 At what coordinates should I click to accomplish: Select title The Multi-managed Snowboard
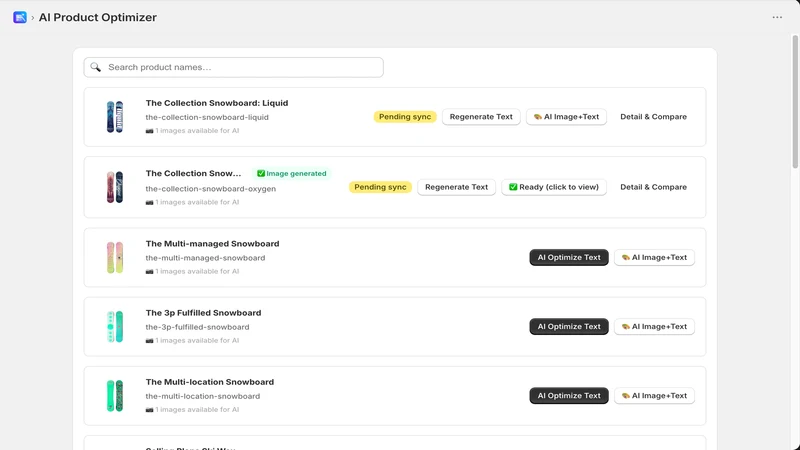point(212,244)
